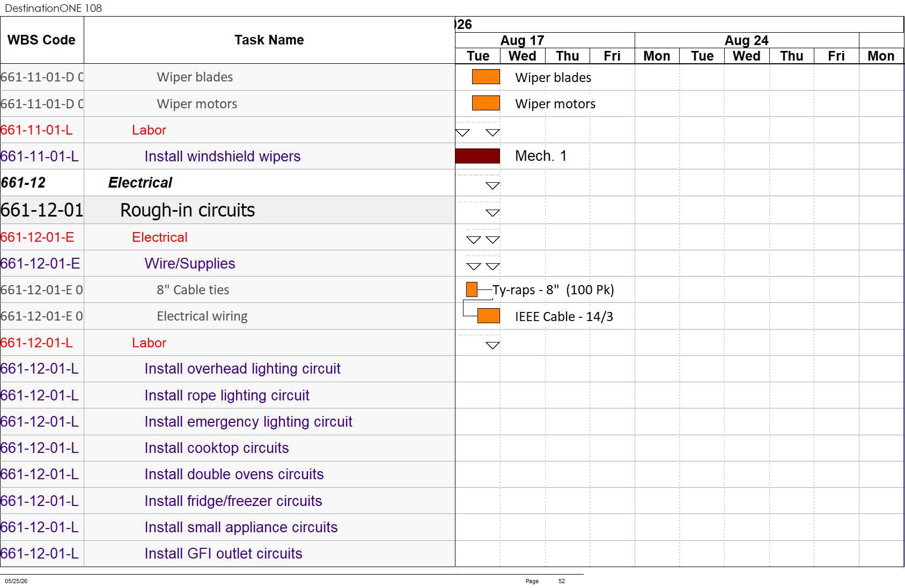905x588 pixels.
Task: Select the 661-12 Electrical summary row
Action: point(227,183)
